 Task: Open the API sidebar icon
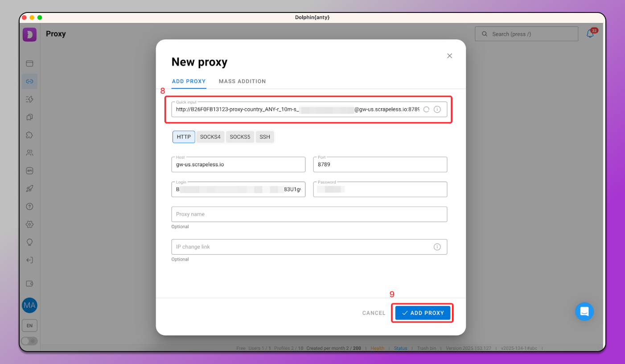pos(29,171)
